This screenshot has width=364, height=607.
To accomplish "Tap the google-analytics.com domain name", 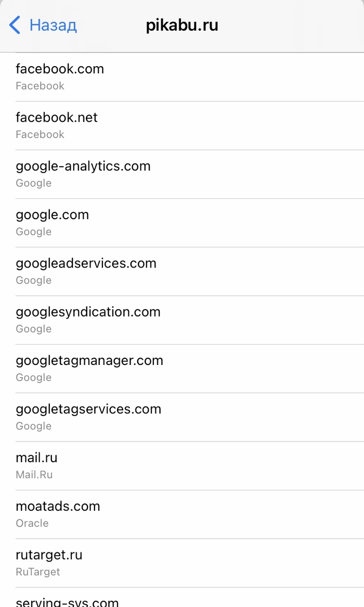I will (x=83, y=167).
